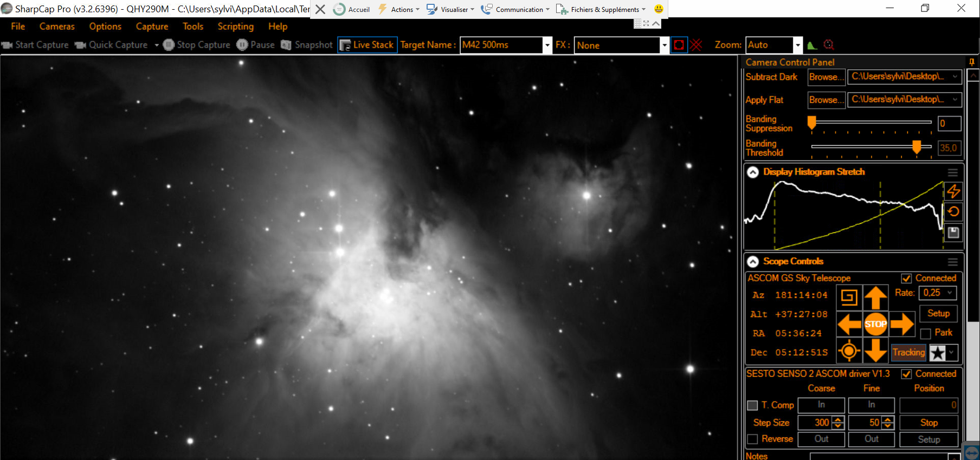This screenshot has width=980, height=460.
Task: Click the orange STOP scope button
Action: coord(875,325)
